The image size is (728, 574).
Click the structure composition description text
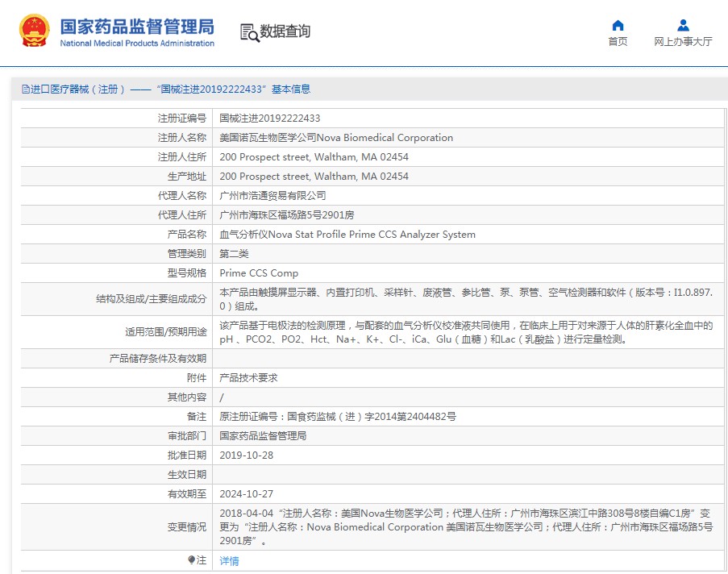click(x=466, y=299)
